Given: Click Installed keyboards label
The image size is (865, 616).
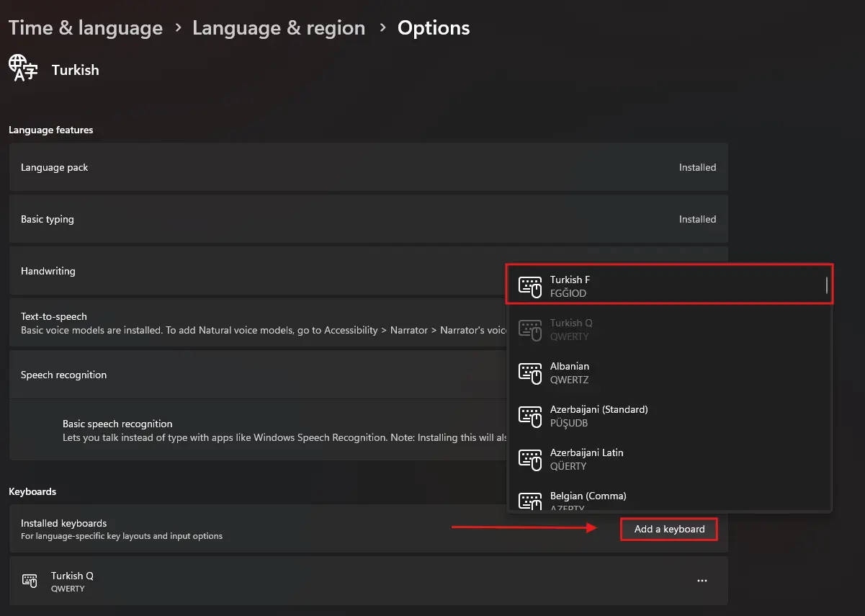Looking at the screenshot, I should pos(63,523).
